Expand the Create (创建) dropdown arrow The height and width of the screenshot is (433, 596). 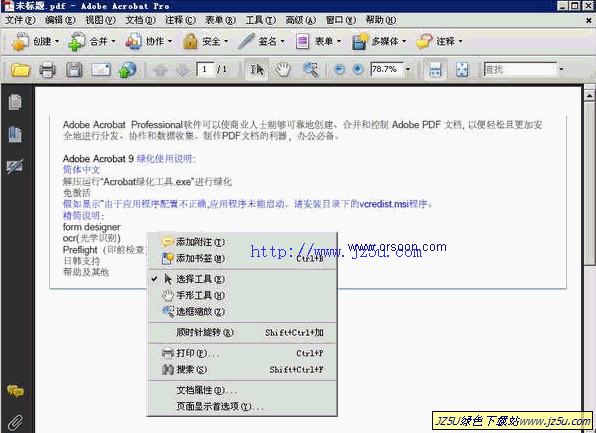pos(57,41)
